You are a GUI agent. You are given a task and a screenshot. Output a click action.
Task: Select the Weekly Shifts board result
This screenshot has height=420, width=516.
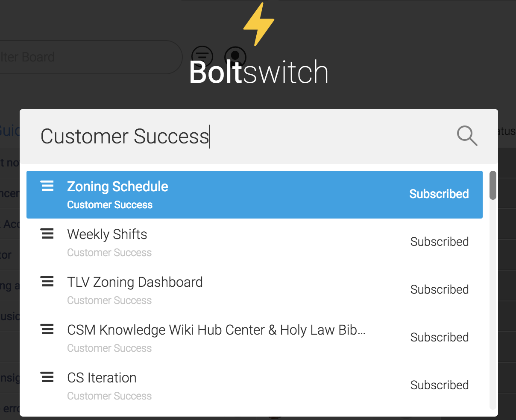pyautogui.click(x=255, y=242)
